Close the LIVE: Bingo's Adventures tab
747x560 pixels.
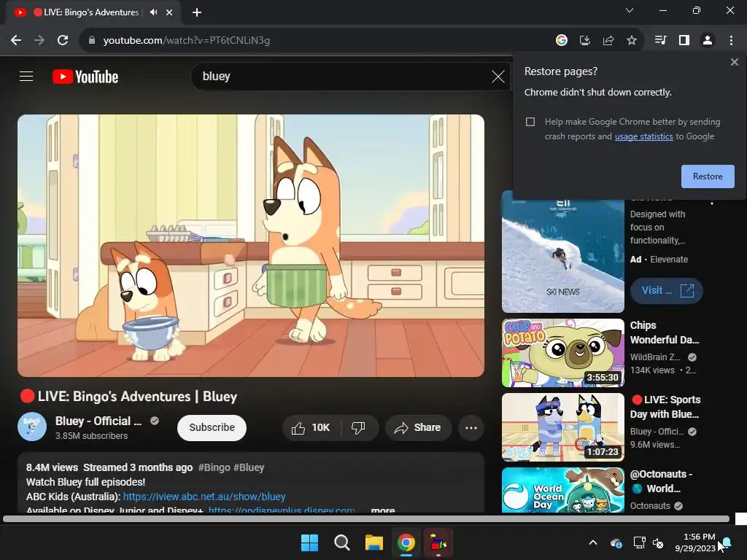[x=169, y=12]
